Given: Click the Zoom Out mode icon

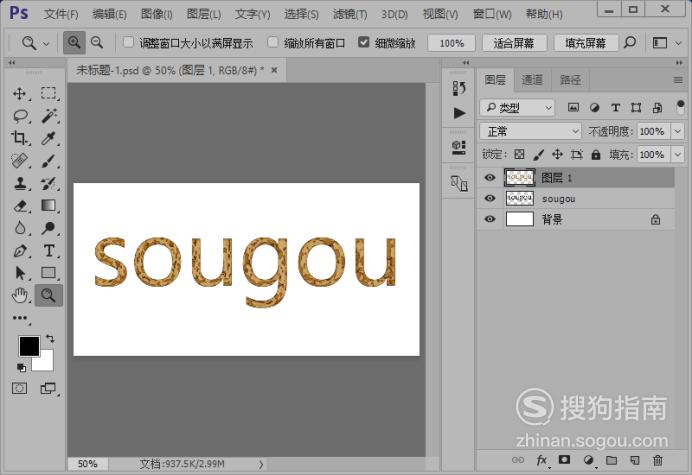Looking at the screenshot, I should 97,43.
